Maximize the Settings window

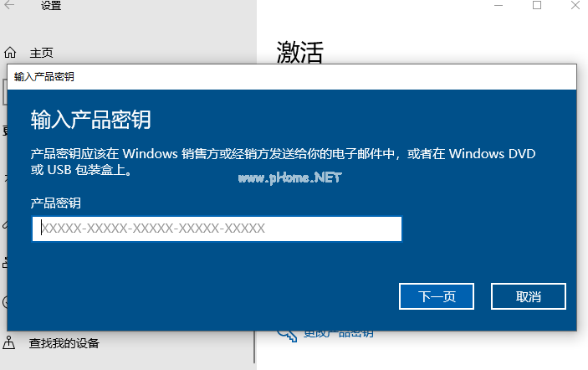coord(537,5)
